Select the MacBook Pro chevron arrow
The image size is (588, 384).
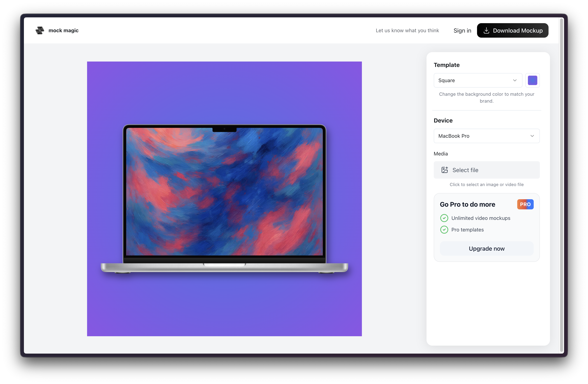click(532, 136)
